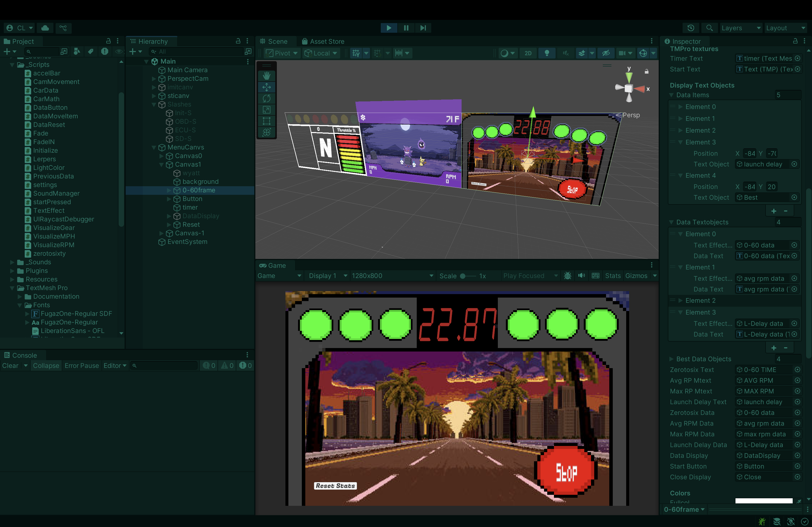
Task: Click the Hierarchy panel lock icon
Action: point(238,41)
